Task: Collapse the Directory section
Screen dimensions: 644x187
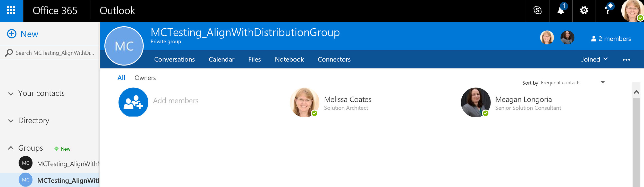Action: click(x=11, y=121)
